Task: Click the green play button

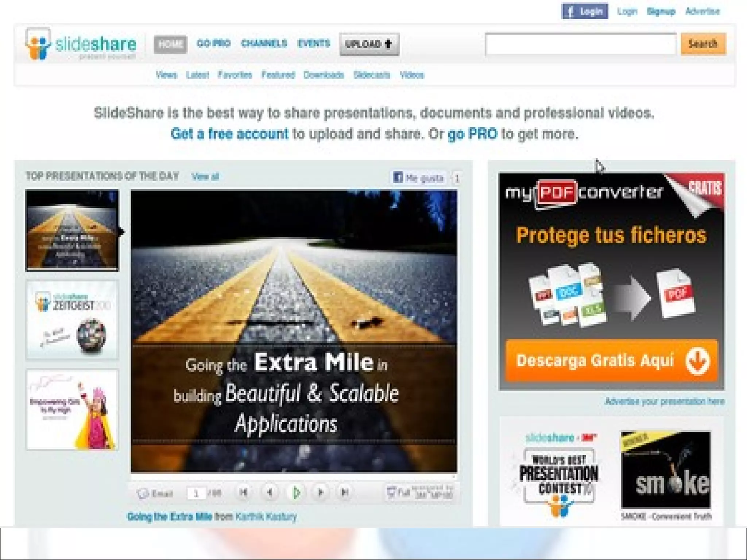Action: 296,493
